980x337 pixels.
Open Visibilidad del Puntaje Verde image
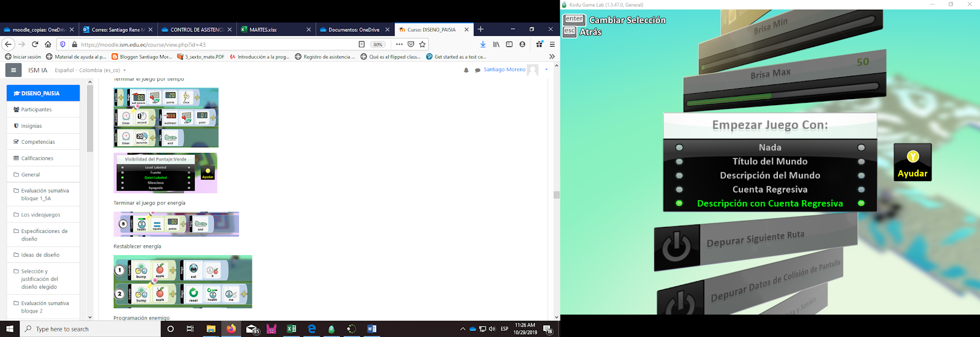pos(165,173)
